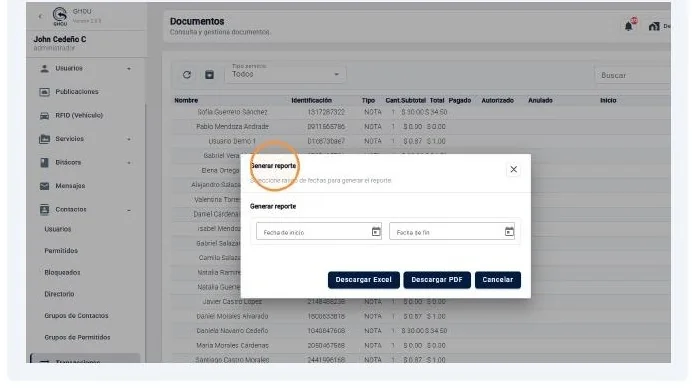The width and height of the screenshot is (695, 388).
Task: Open the notifications bell
Action: click(x=629, y=26)
